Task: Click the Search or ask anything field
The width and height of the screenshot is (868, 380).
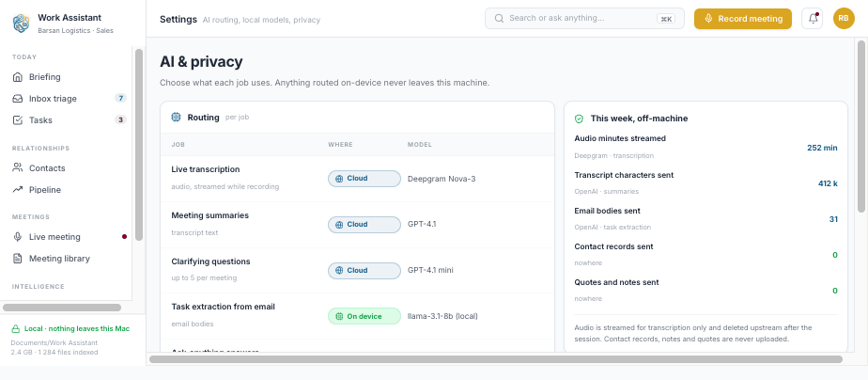Action: 584,18
